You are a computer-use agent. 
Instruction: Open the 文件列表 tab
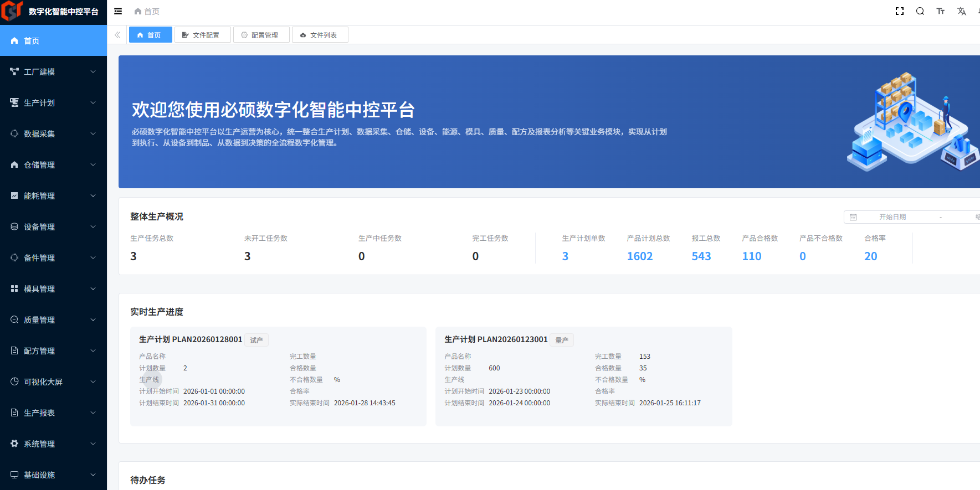(x=319, y=35)
